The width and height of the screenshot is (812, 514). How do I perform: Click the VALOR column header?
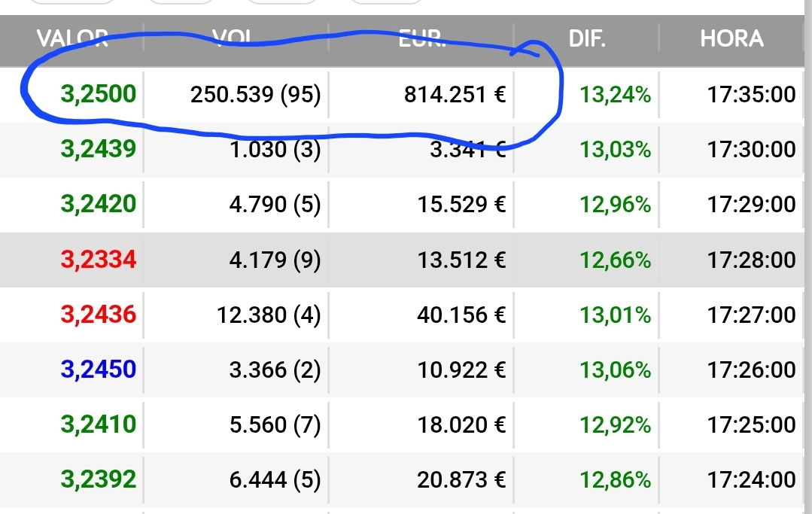coord(72,39)
